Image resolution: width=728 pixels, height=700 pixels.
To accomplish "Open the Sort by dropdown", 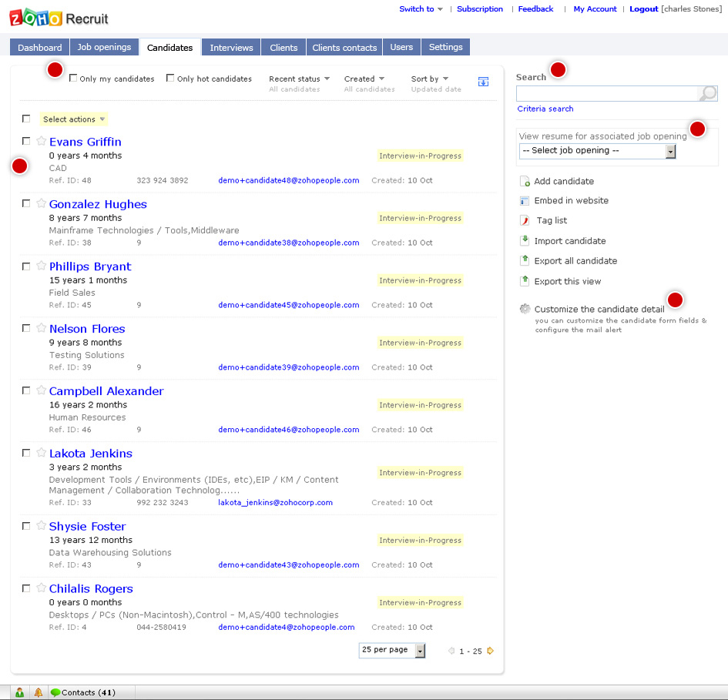I will 430,79.
